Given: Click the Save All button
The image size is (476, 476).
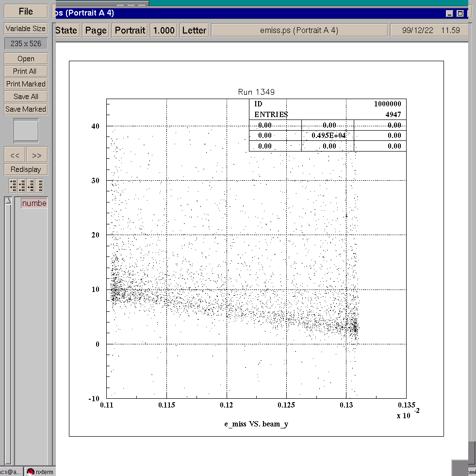Looking at the screenshot, I should [26, 97].
